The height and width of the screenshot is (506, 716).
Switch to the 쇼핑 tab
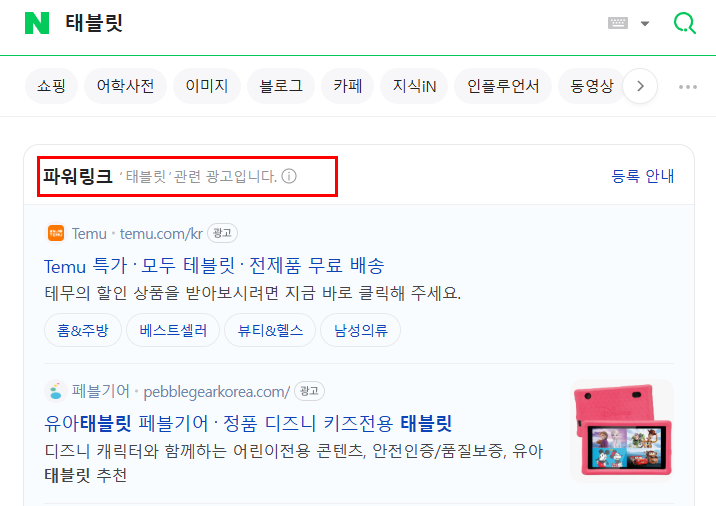tap(51, 86)
